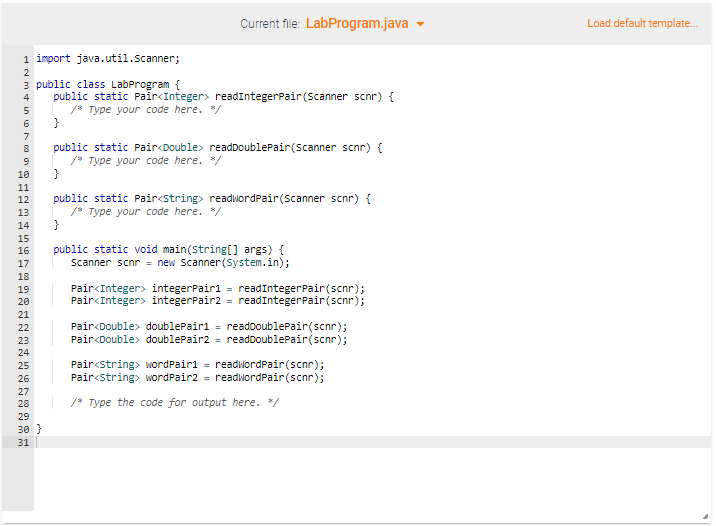Click the closing brace on line 30
Viewport: 716px width, 526px height.
point(39,429)
